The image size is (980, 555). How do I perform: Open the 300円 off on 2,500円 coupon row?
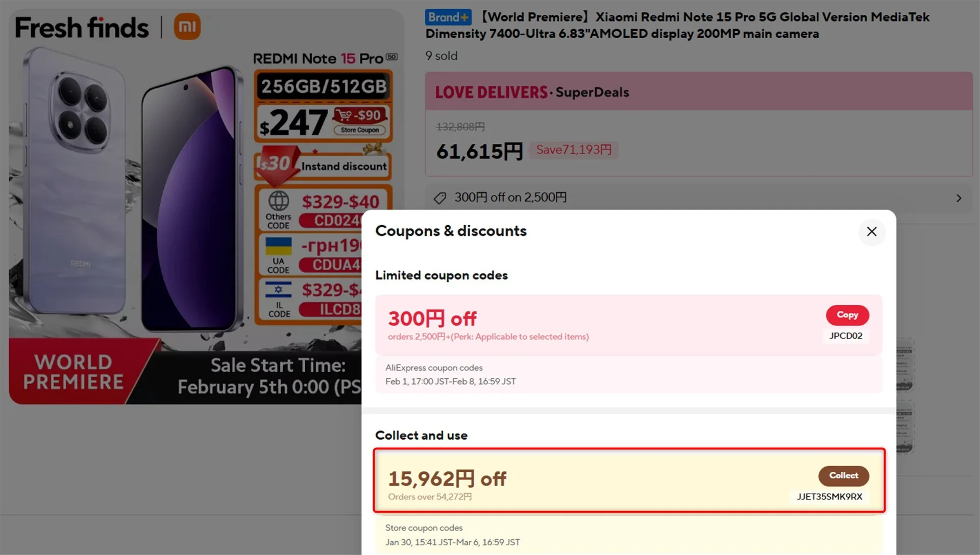pos(510,198)
